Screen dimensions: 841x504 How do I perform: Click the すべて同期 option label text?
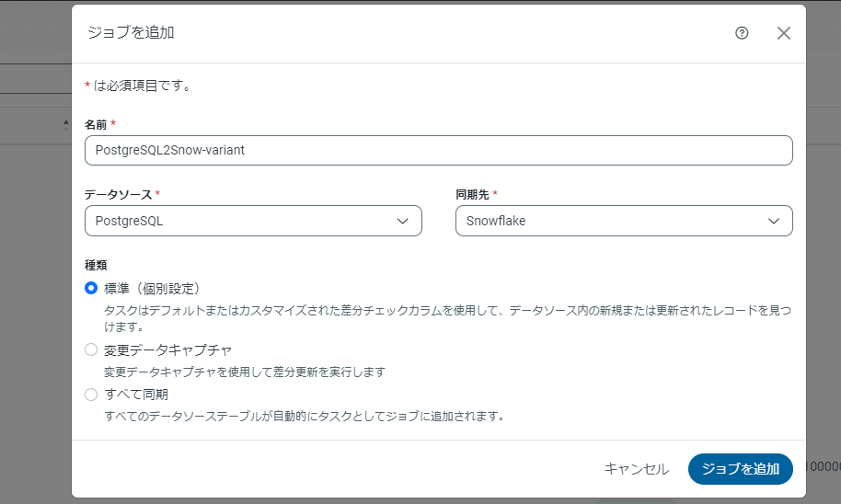pyautogui.click(x=136, y=395)
